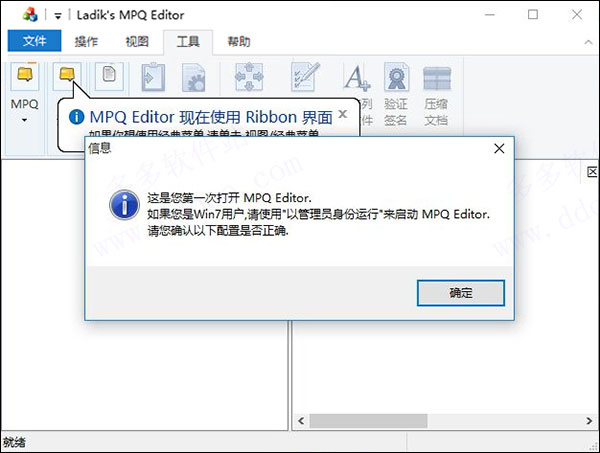Image resolution: width=600 pixels, height=453 pixels.
Task: Click the blank document ribbon icon
Action: coord(109,76)
